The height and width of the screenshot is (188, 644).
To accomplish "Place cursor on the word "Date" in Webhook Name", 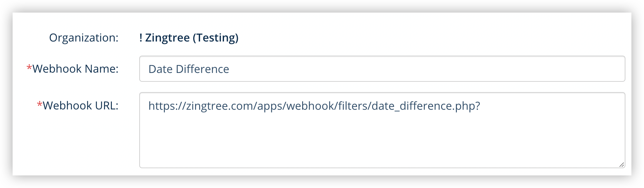I will click(x=160, y=69).
